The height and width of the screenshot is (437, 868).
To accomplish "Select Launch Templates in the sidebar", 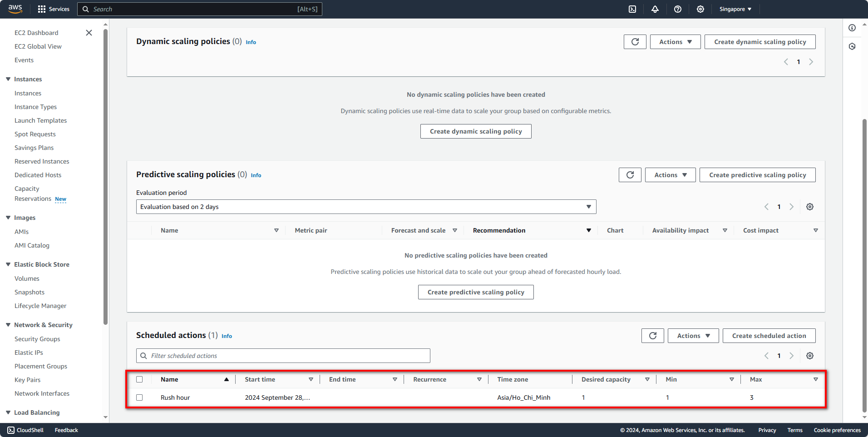I will 40,120.
